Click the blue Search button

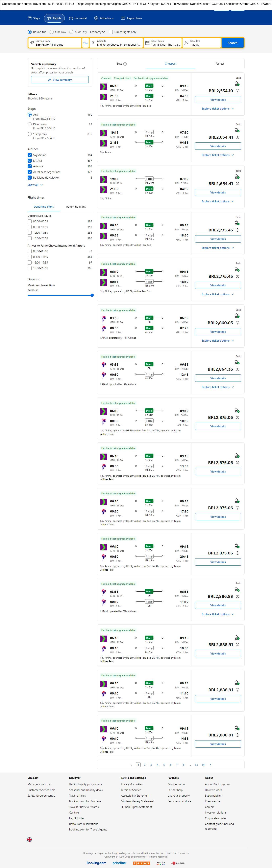(x=232, y=43)
